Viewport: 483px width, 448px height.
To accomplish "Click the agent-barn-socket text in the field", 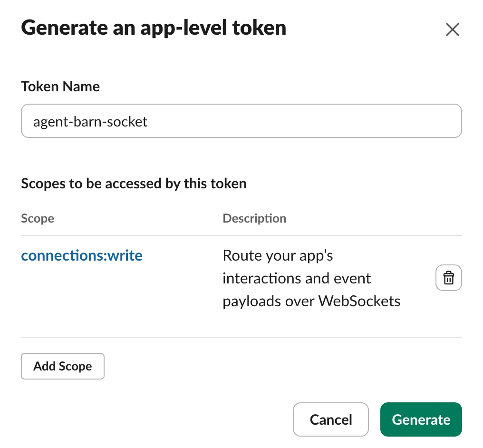I will [90, 122].
